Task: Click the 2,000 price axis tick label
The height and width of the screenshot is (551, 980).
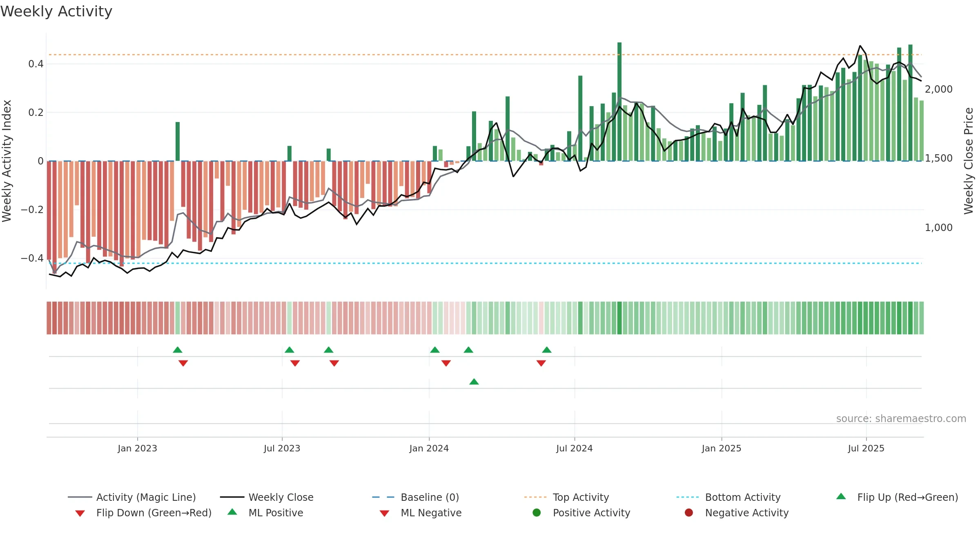Action: click(939, 89)
